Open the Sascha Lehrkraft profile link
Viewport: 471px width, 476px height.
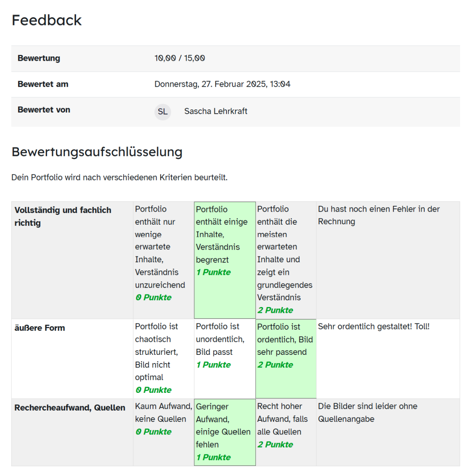tap(215, 111)
